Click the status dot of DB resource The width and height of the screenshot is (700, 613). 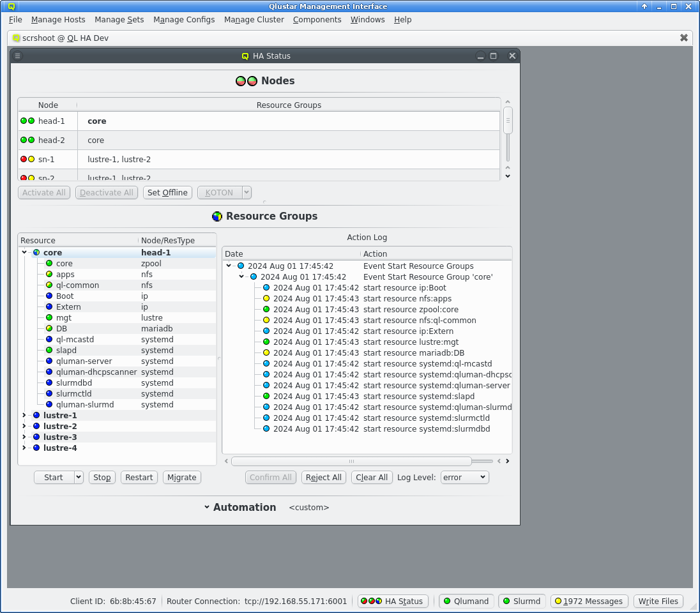point(49,329)
